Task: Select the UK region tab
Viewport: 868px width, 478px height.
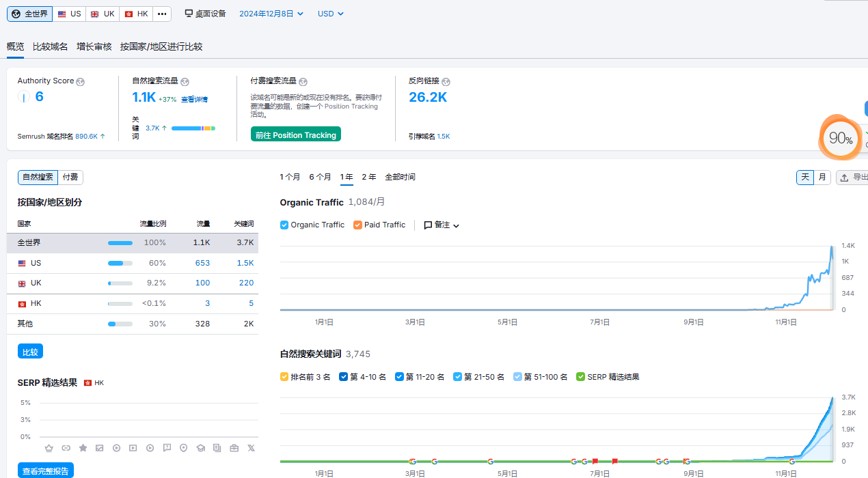Action: pos(103,14)
